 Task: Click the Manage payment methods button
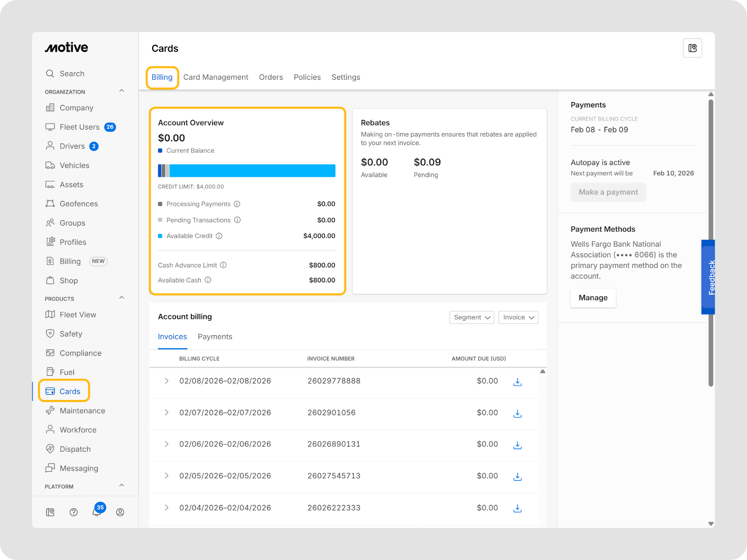click(x=593, y=298)
